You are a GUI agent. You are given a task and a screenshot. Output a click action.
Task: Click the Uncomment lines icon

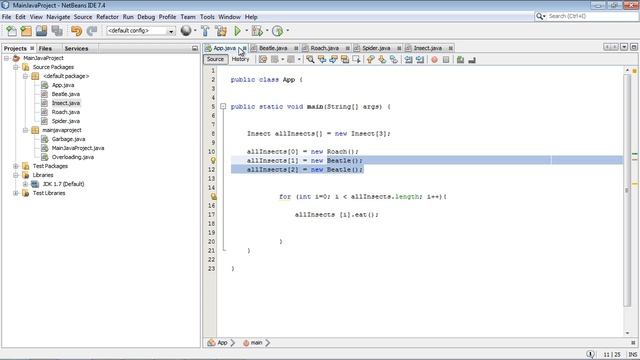tap(472, 60)
